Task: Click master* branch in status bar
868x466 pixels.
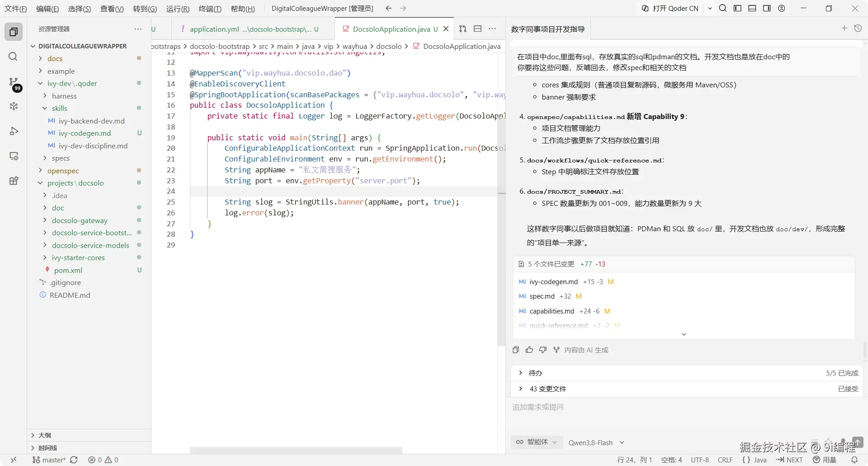Action: pyautogui.click(x=49, y=460)
